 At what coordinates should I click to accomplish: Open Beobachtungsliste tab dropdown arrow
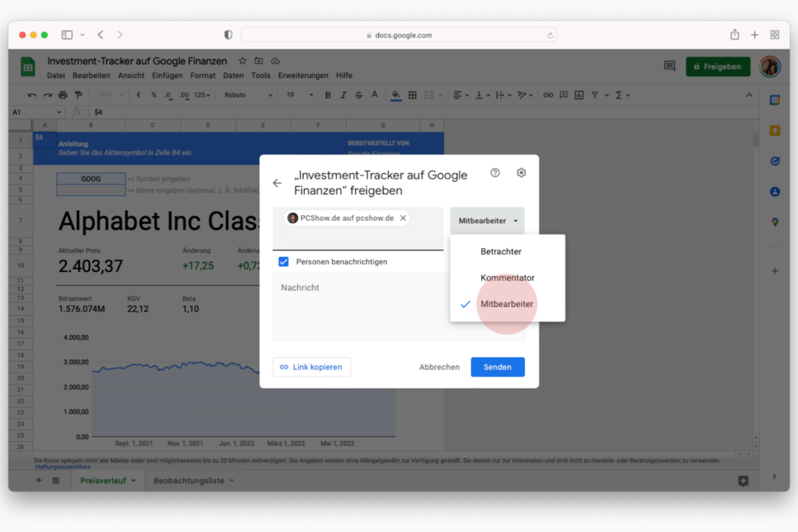point(231,481)
